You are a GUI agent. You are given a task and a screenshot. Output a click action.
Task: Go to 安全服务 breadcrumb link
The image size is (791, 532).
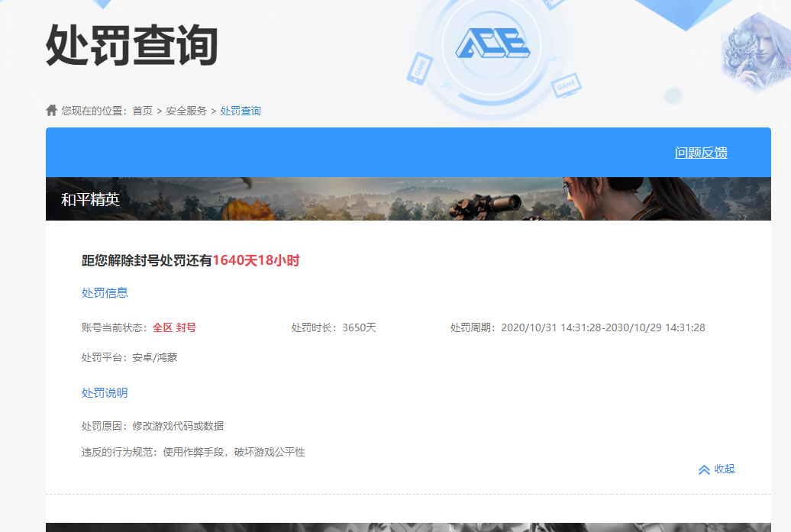[x=186, y=111]
